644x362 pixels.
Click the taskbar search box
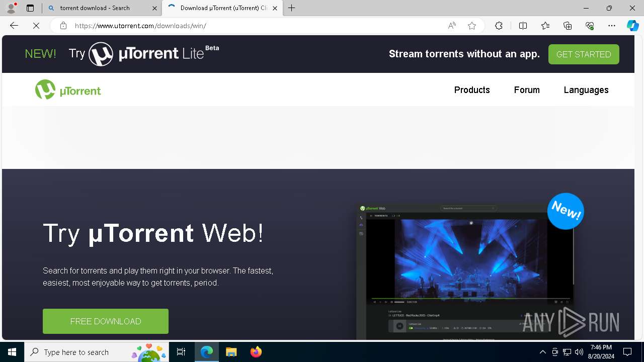[97, 352]
